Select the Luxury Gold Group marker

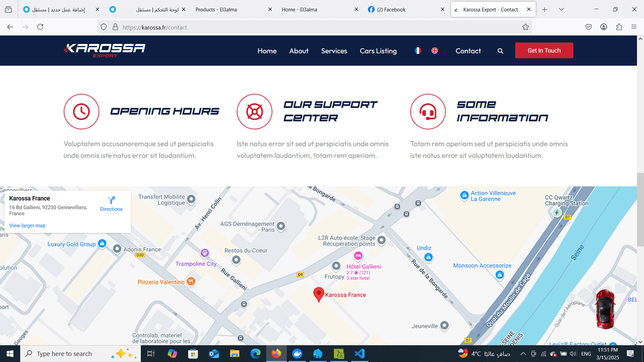[102, 243]
